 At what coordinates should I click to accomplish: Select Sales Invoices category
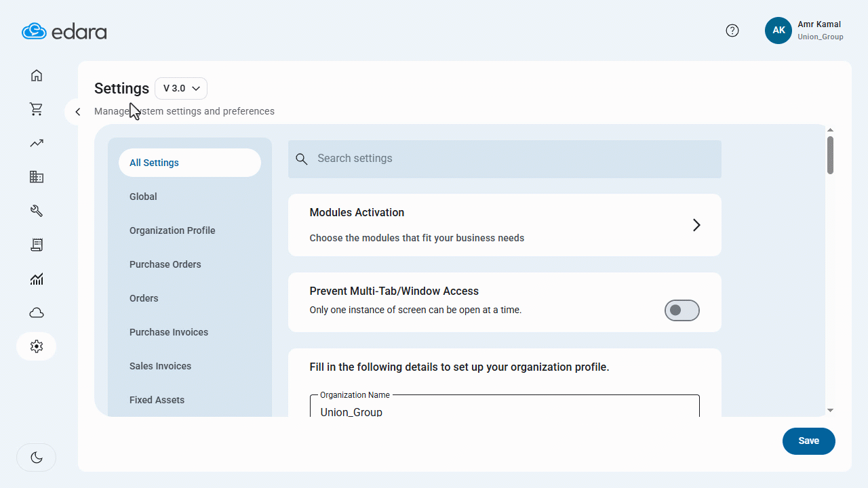(x=190, y=366)
